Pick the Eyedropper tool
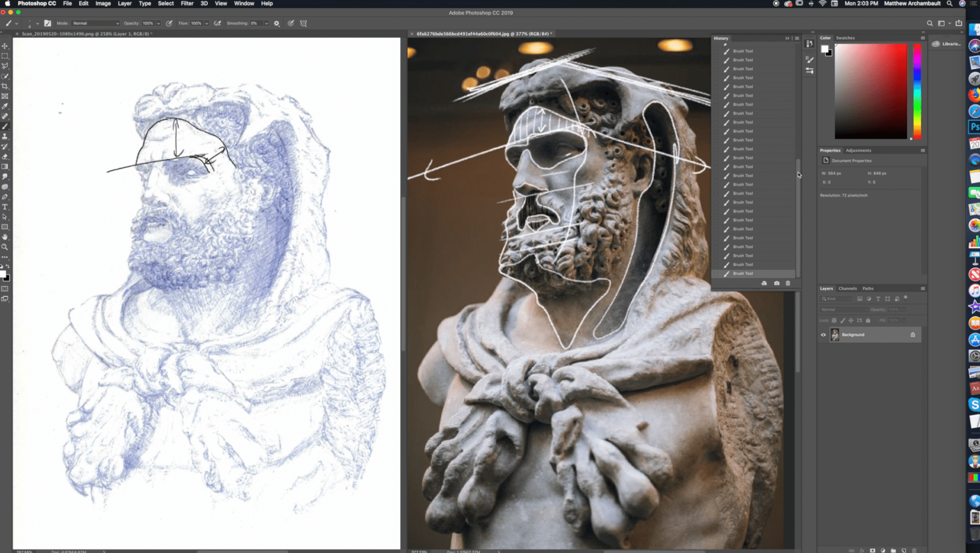Viewport: 980px width, 553px height. [5, 106]
